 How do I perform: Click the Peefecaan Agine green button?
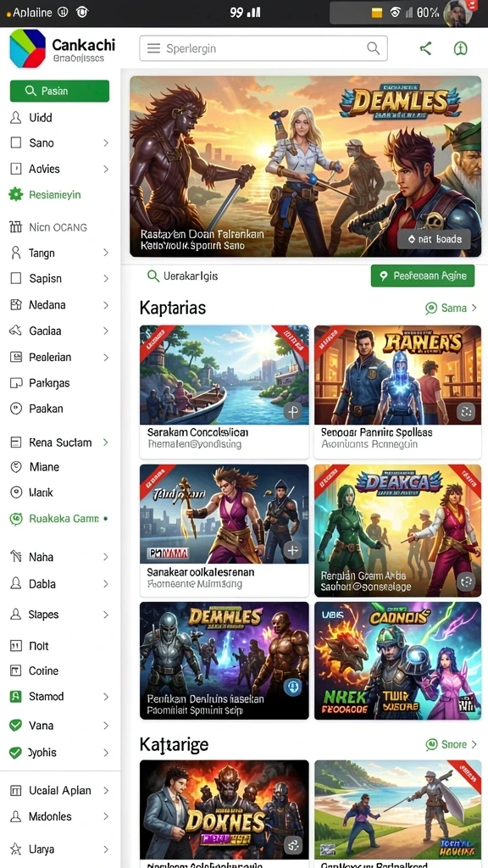pyautogui.click(x=423, y=275)
